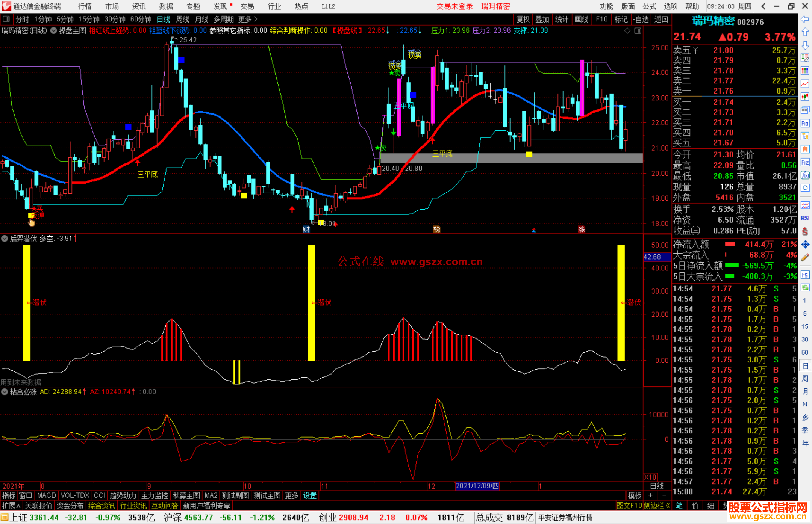Toggle the round button beside 粘合必涨 indicator
The width and height of the screenshot is (812, 524).
click(x=5, y=392)
